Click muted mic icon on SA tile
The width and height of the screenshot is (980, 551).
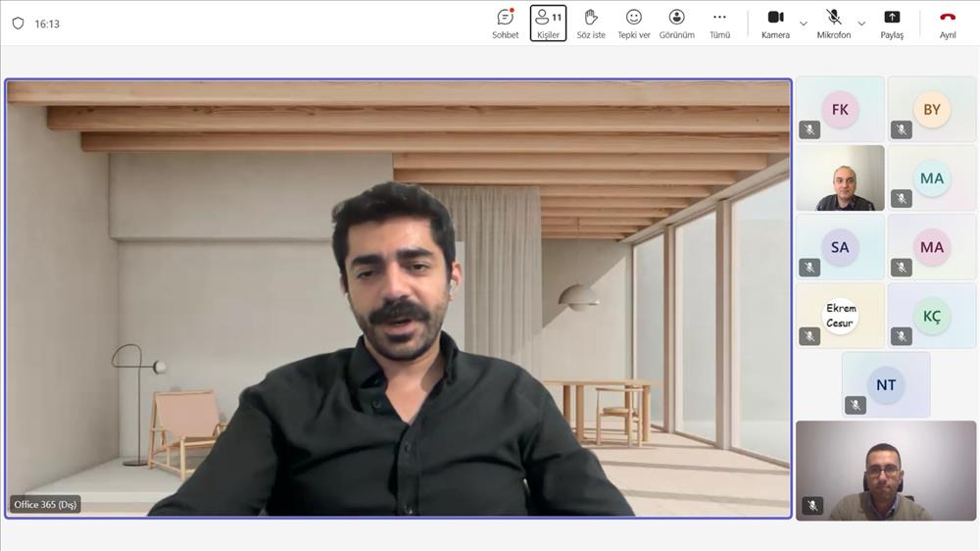click(809, 268)
